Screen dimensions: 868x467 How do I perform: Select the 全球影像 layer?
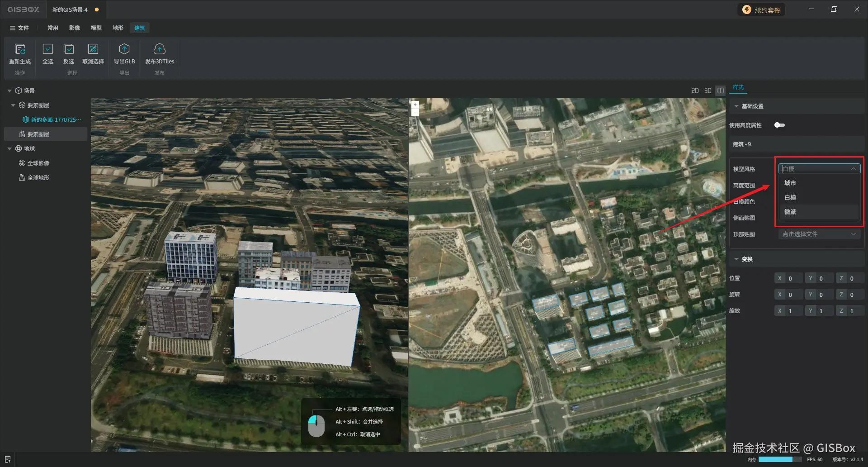pyautogui.click(x=34, y=163)
